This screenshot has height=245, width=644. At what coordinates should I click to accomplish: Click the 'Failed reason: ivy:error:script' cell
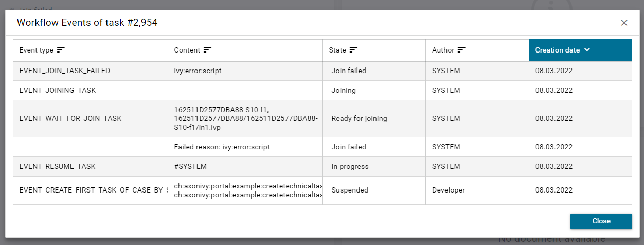pos(222,147)
